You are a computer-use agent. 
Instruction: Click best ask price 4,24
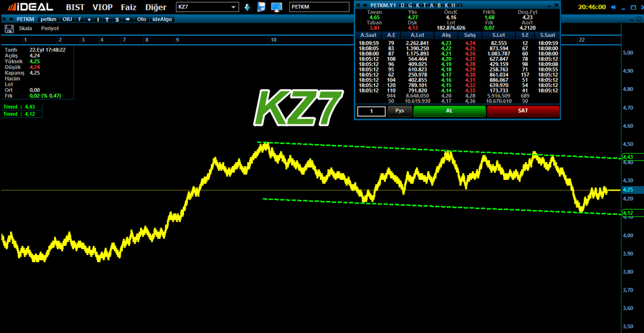coord(470,43)
